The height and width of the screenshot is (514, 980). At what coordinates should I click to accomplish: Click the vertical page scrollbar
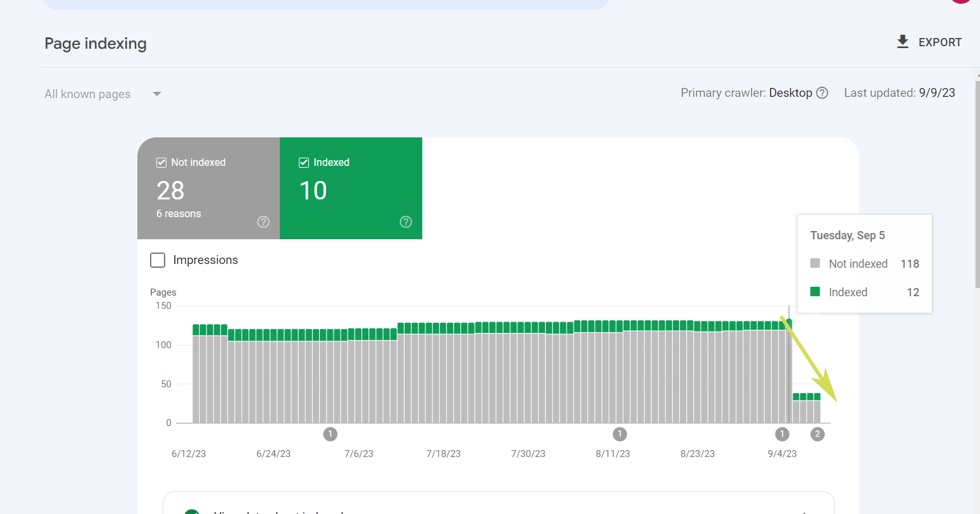[976, 184]
